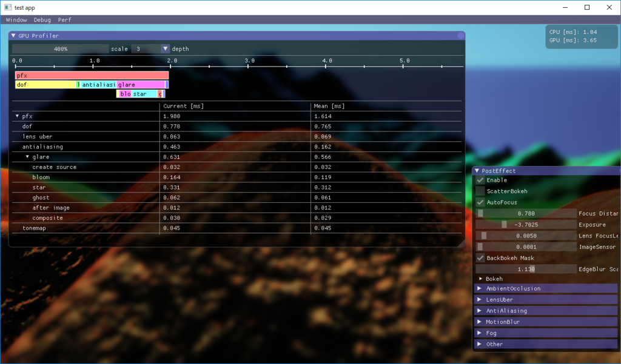Screen dimensions: 621x364
Task: Select the pfx bar in the timeline
Action: [x=92, y=75]
